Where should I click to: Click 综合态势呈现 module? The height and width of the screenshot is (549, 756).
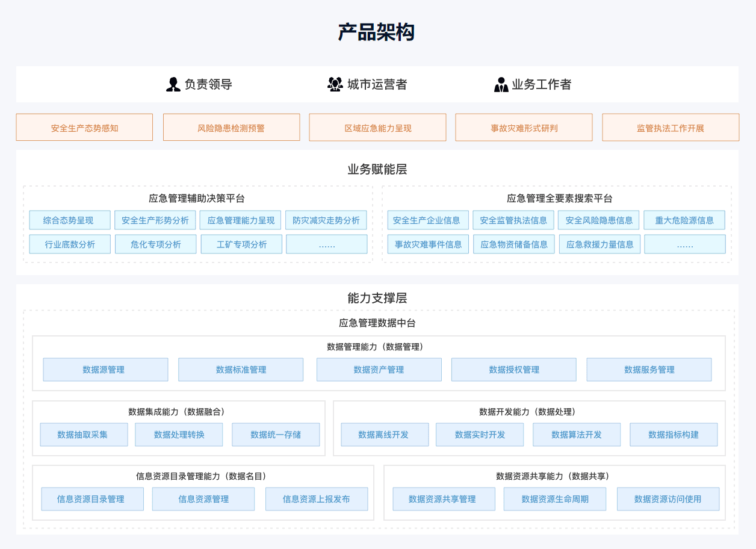click(x=69, y=220)
